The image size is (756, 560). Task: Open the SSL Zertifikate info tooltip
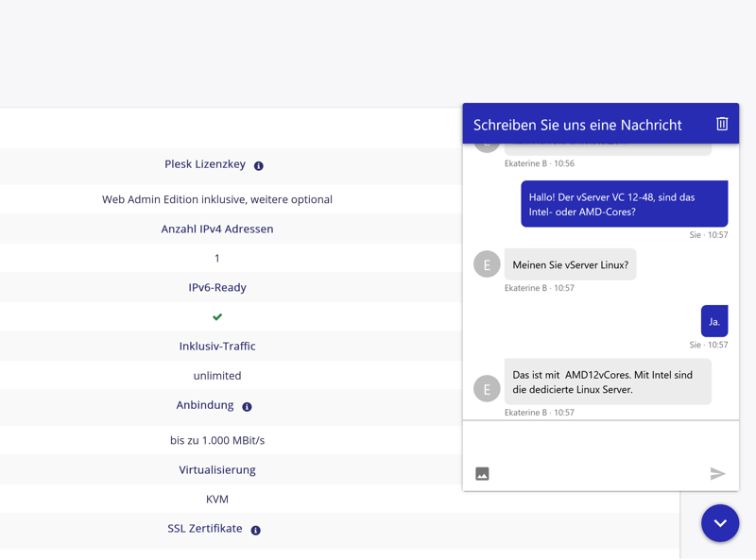tap(255, 531)
